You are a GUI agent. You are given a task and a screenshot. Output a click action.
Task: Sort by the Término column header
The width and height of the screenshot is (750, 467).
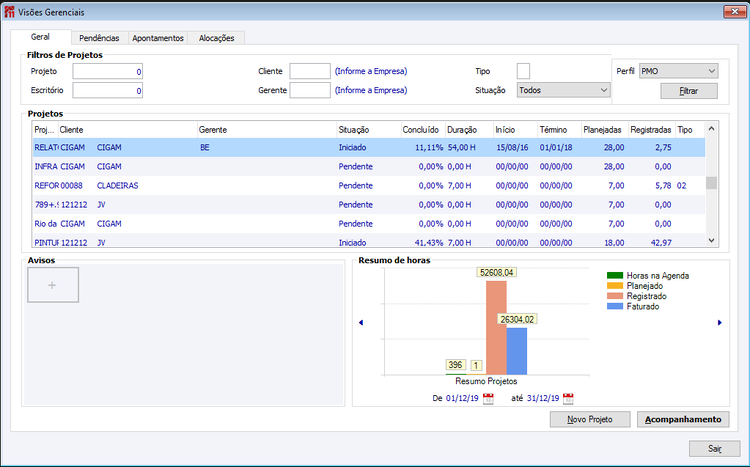(559, 130)
